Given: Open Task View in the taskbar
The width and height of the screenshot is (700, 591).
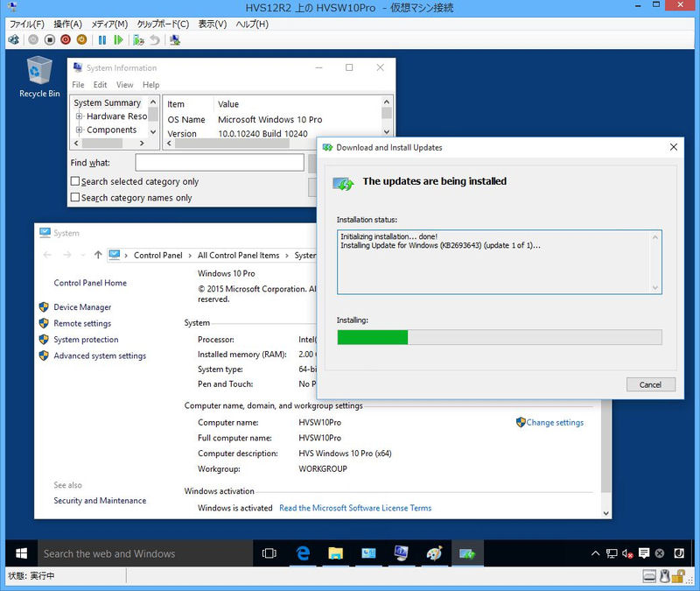Looking at the screenshot, I should pos(269,553).
